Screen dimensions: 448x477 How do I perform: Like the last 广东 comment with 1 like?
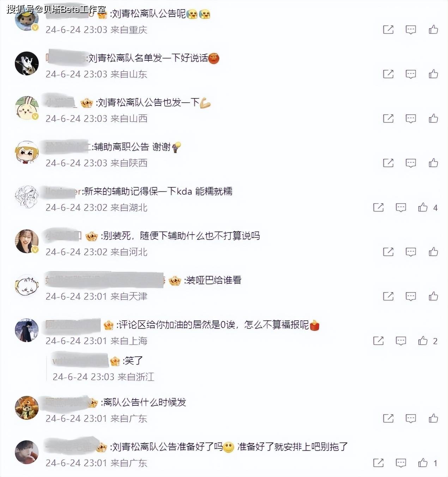[x=423, y=463]
